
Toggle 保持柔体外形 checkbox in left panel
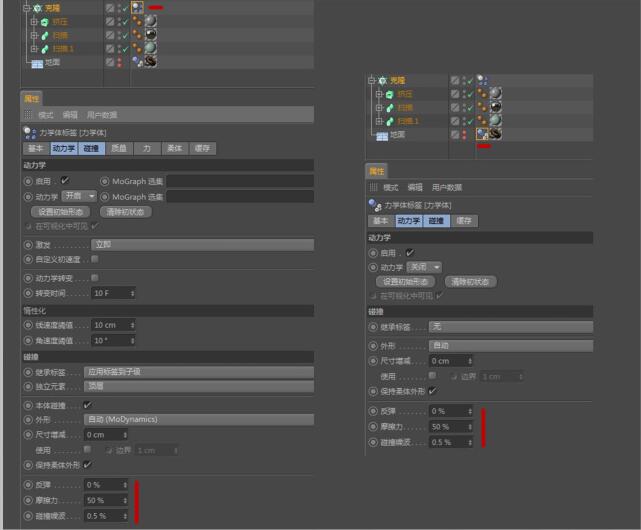(x=87, y=465)
